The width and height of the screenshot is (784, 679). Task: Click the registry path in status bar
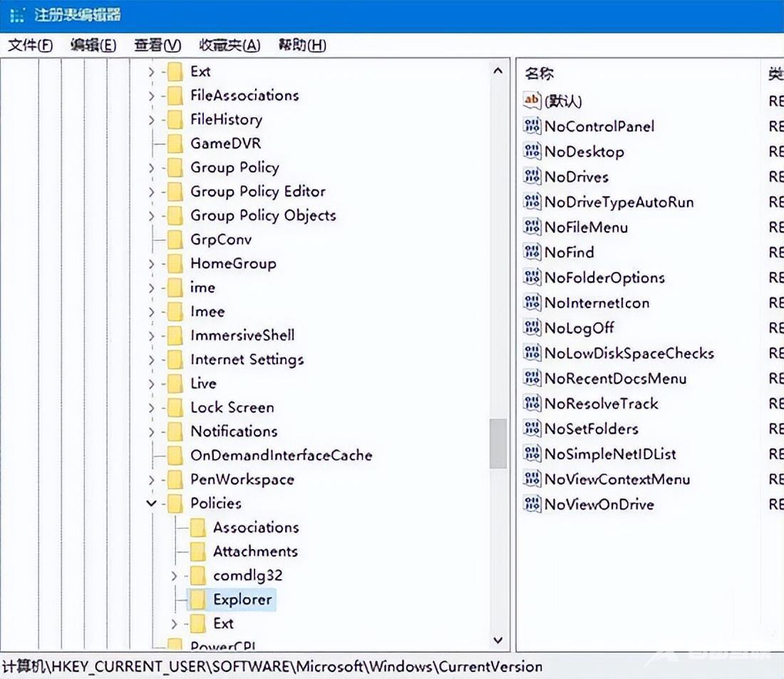coord(272,666)
